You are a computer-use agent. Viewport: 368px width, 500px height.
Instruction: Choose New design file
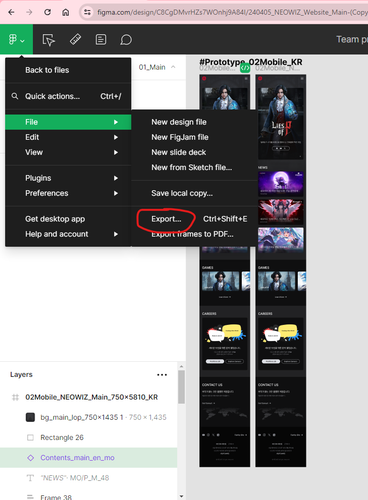194,122
